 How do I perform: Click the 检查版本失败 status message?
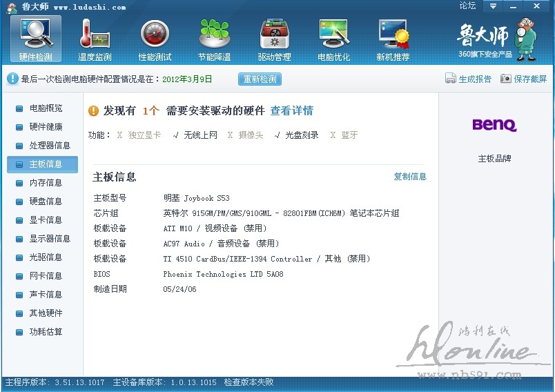[x=249, y=382]
